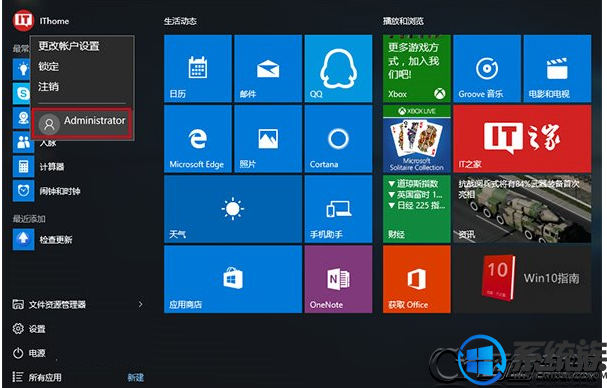
Task: Open the IT之家 red tile
Action: coord(522,139)
